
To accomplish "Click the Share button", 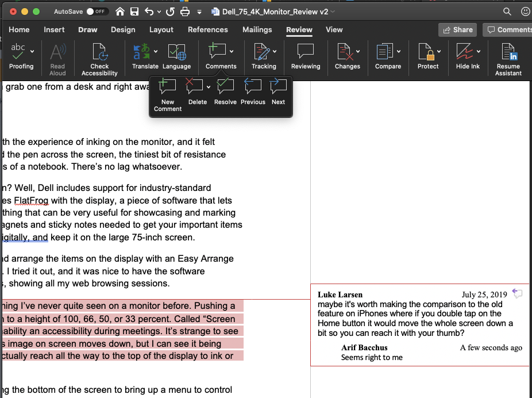I will click(x=458, y=30).
